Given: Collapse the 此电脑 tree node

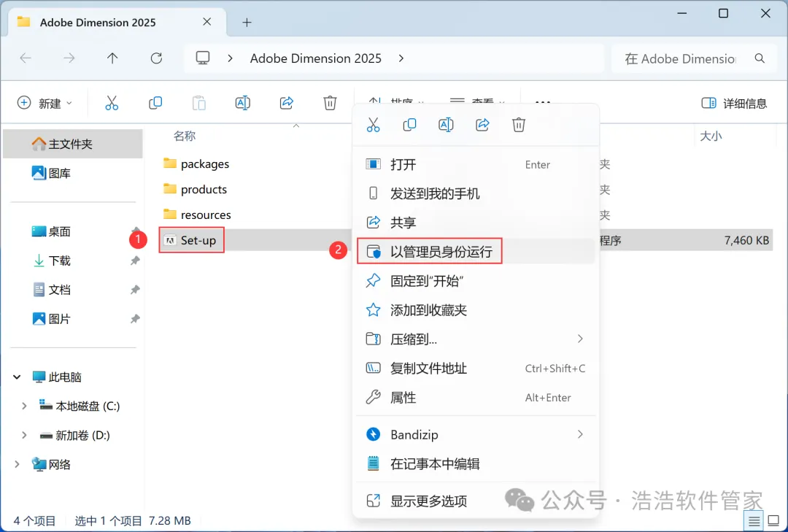Looking at the screenshot, I should coord(17,377).
